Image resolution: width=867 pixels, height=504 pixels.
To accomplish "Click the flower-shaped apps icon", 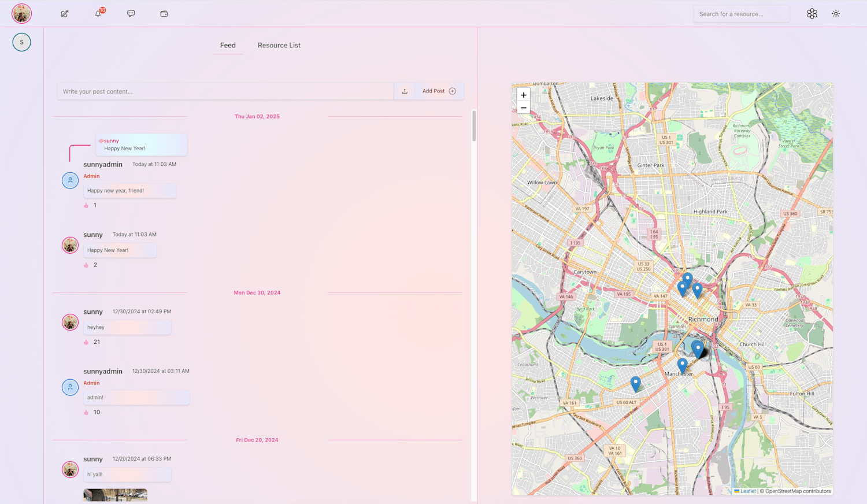I will pyautogui.click(x=812, y=13).
